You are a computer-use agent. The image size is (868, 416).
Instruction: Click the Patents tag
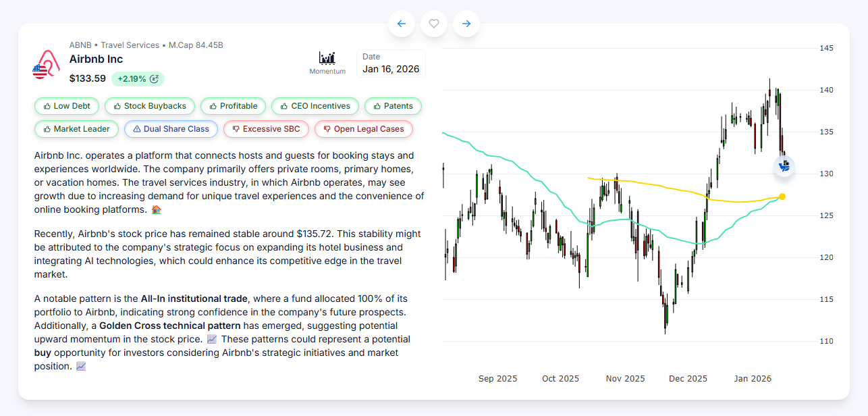(393, 106)
